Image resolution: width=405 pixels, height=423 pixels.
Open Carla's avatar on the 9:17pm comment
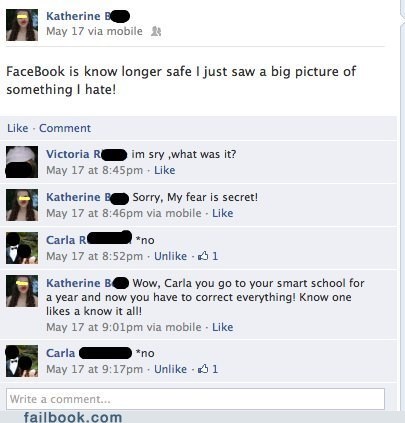22,361
